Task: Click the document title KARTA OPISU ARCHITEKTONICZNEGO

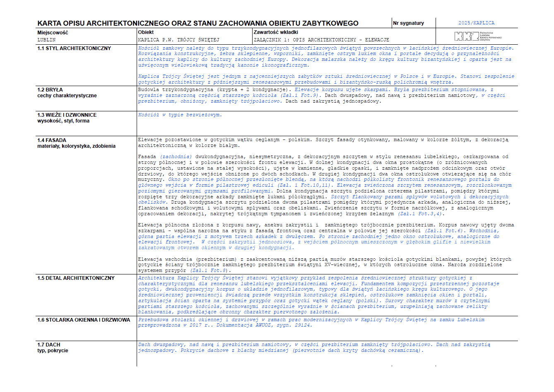Action: coord(198,24)
